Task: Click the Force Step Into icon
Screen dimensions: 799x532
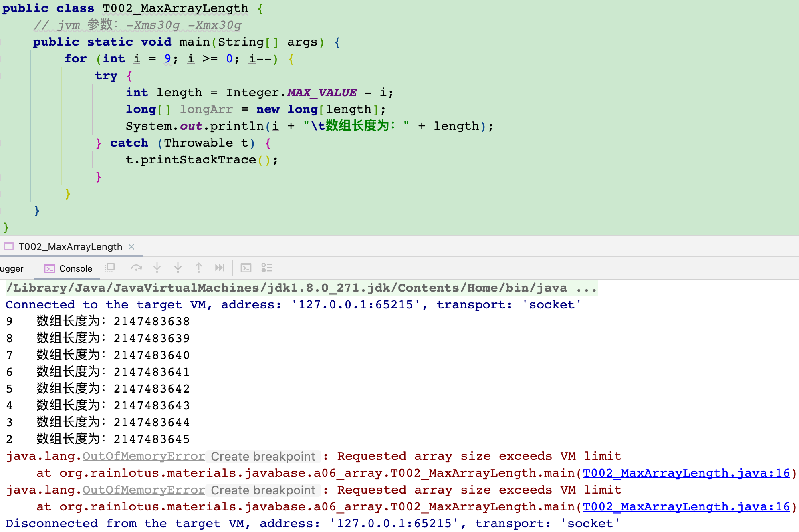Action: tap(178, 268)
